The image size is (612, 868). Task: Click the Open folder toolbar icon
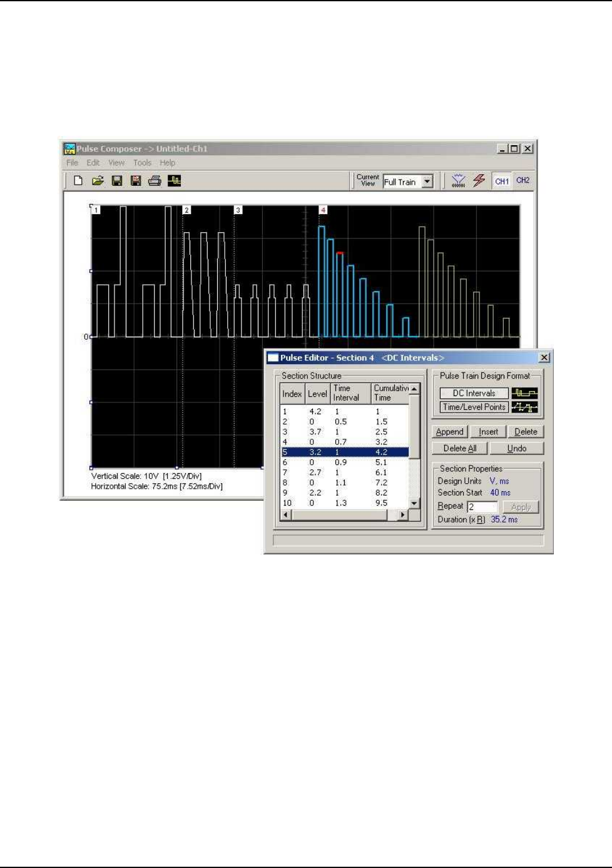point(98,181)
